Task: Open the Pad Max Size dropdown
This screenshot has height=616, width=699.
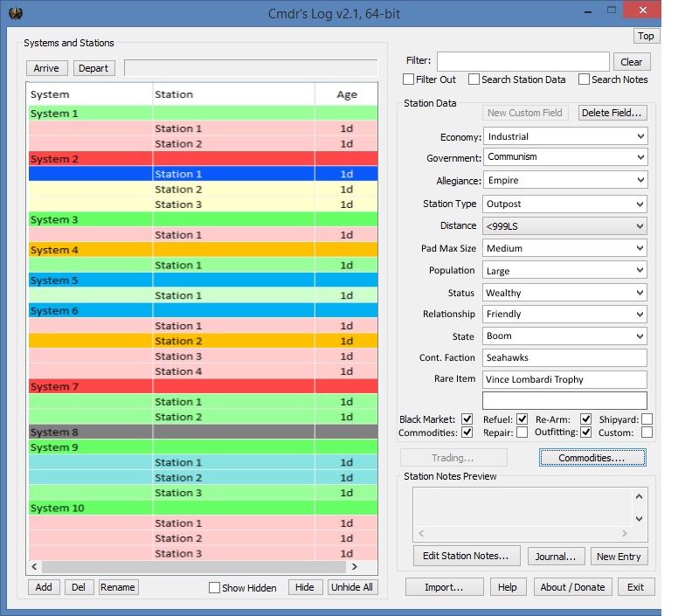Action: 564,248
